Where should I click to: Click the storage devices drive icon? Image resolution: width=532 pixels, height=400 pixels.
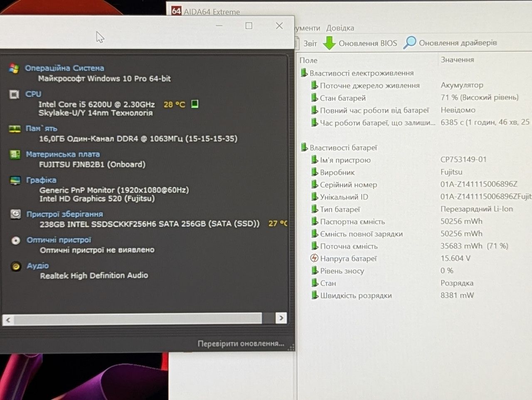pyautogui.click(x=15, y=214)
